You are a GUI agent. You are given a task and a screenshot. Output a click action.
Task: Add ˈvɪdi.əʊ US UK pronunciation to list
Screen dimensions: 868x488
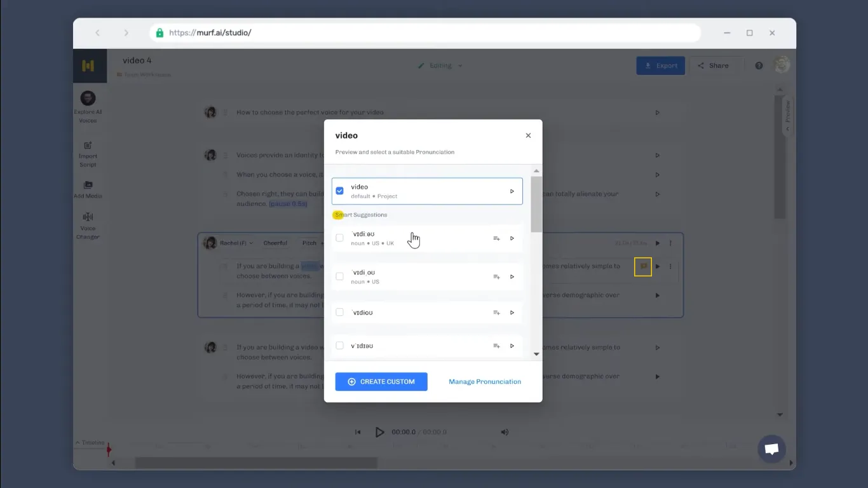pyautogui.click(x=496, y=238)
